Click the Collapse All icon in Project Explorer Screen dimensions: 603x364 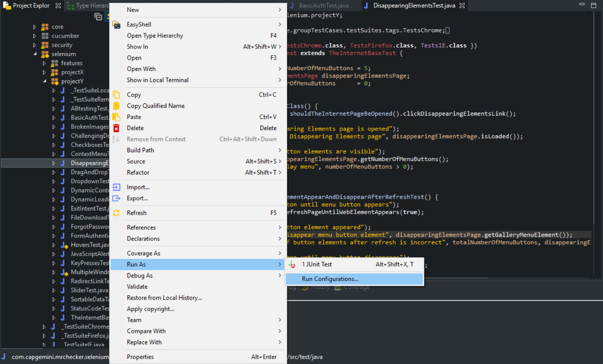98,17
